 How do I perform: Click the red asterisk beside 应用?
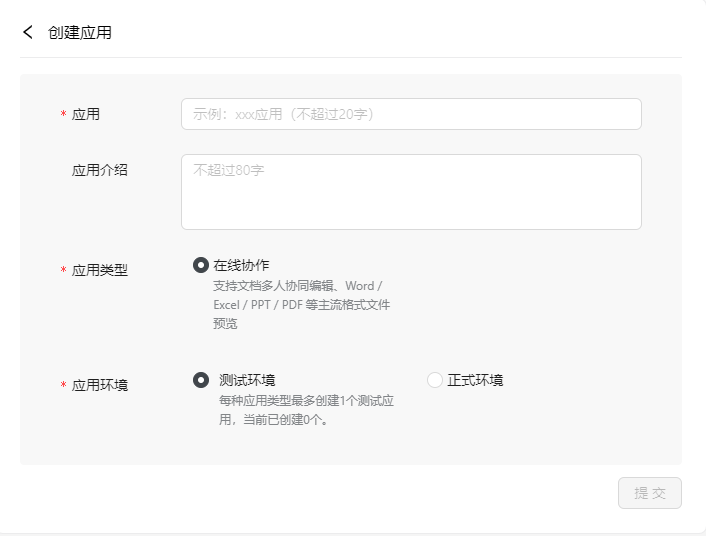click(x=63, y=116)
